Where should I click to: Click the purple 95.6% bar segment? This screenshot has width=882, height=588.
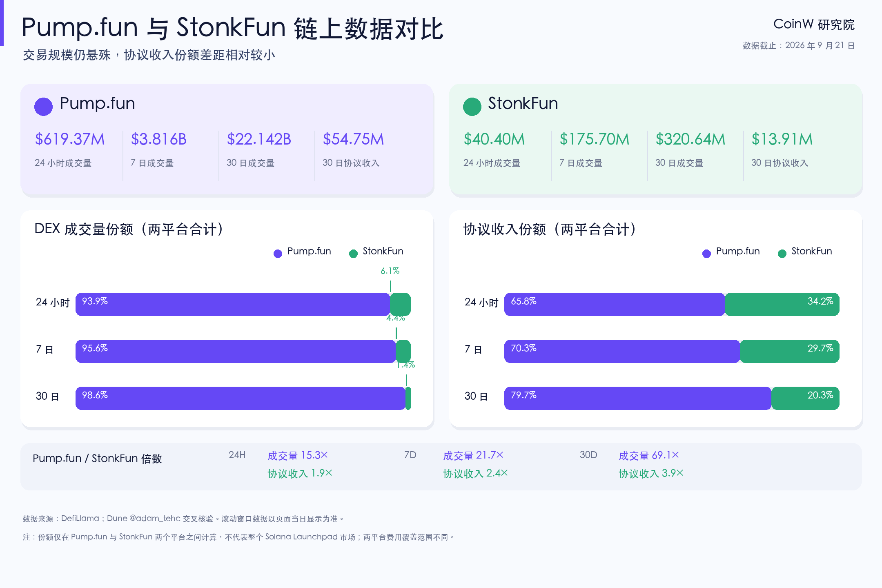point(236,351)
